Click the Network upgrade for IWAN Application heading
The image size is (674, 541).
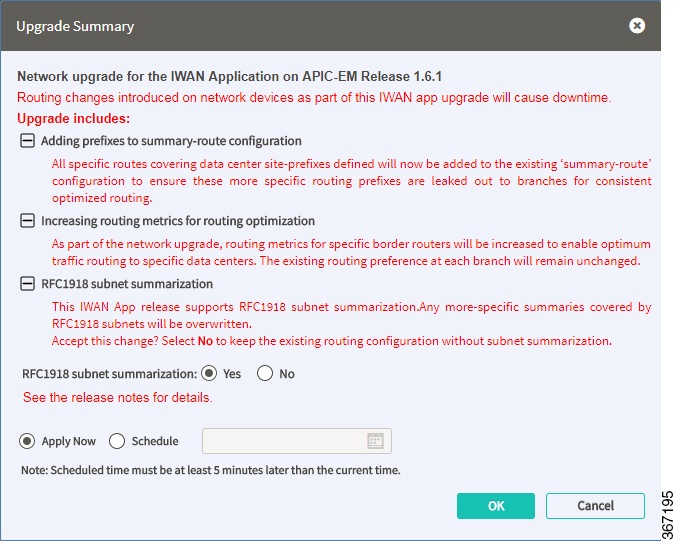[x=230, y=76]
